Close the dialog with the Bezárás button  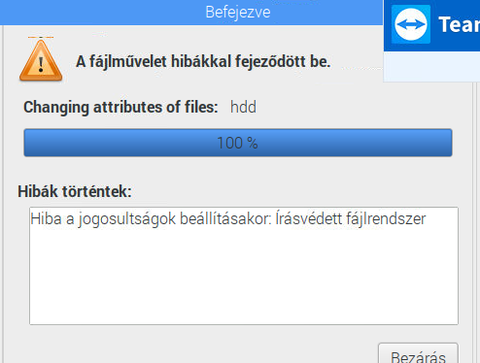(418, 354)
